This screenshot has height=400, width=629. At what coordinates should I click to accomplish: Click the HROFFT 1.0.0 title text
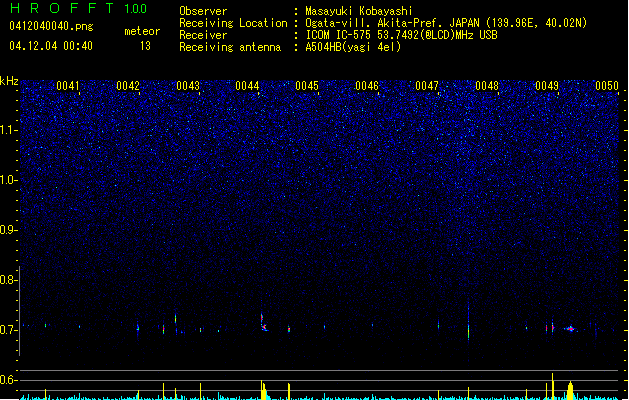coord(78,8)
